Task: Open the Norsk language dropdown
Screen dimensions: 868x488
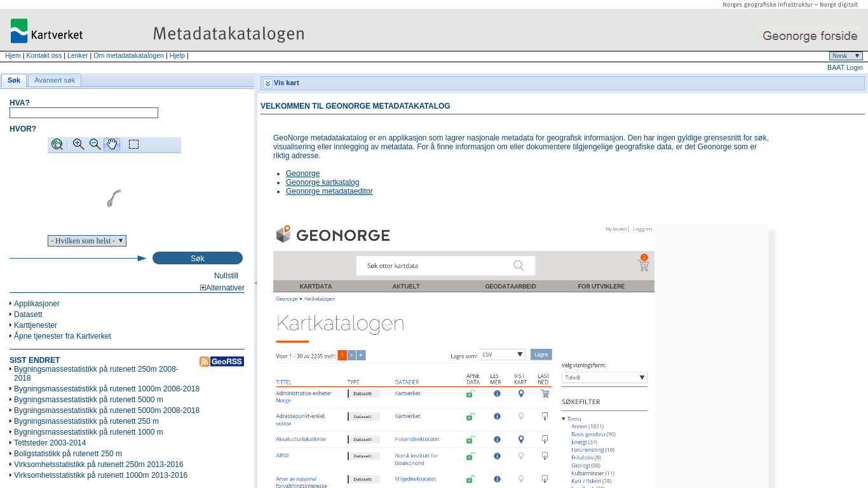Action: (846, 56)
